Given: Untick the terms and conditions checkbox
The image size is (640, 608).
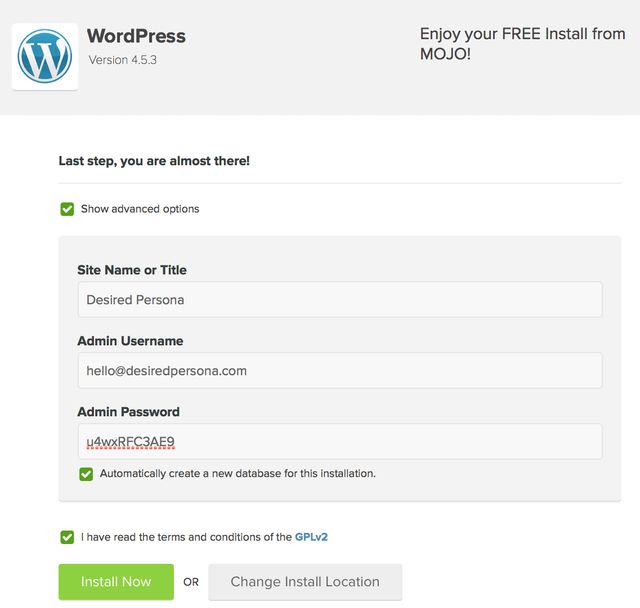Looking at the screenshot, I should click(67, 537).
